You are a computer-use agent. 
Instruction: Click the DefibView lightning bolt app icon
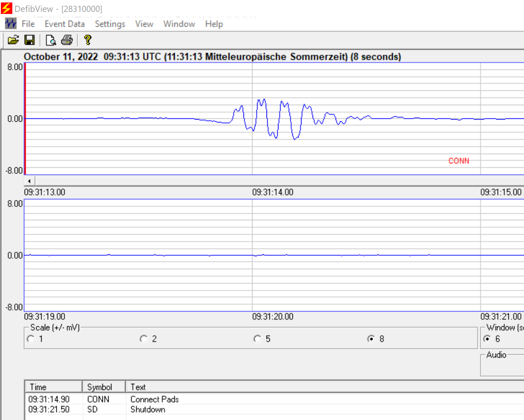point(7,8)
